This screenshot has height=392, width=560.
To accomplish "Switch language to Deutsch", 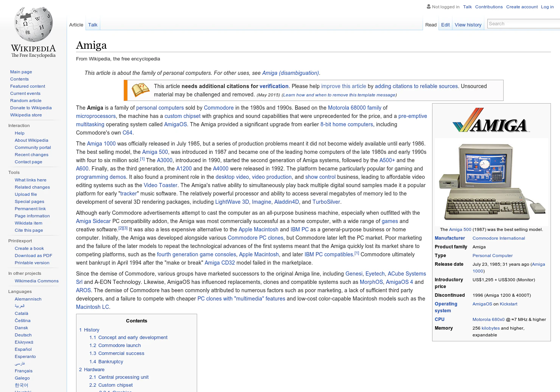I will point(23,335).
